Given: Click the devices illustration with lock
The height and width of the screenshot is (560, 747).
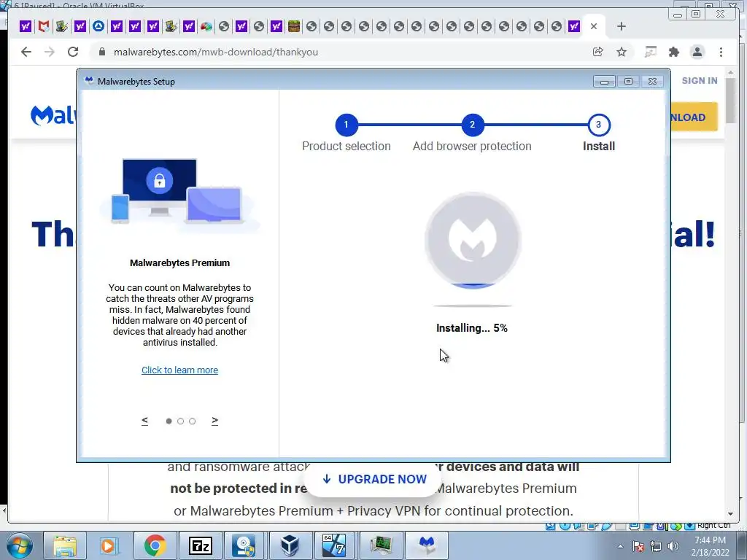Looking at the screenshot, I should [179, 194].
